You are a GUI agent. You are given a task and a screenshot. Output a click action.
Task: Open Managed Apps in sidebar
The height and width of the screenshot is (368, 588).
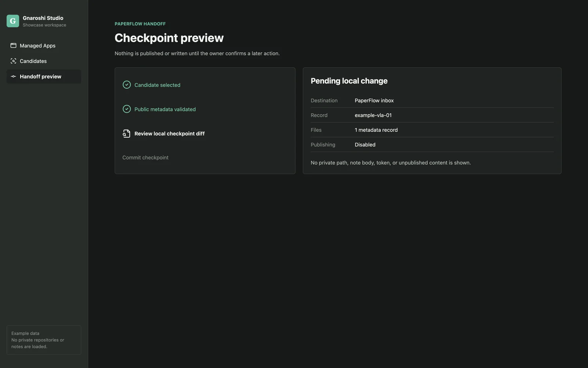[x=44, y=46]
